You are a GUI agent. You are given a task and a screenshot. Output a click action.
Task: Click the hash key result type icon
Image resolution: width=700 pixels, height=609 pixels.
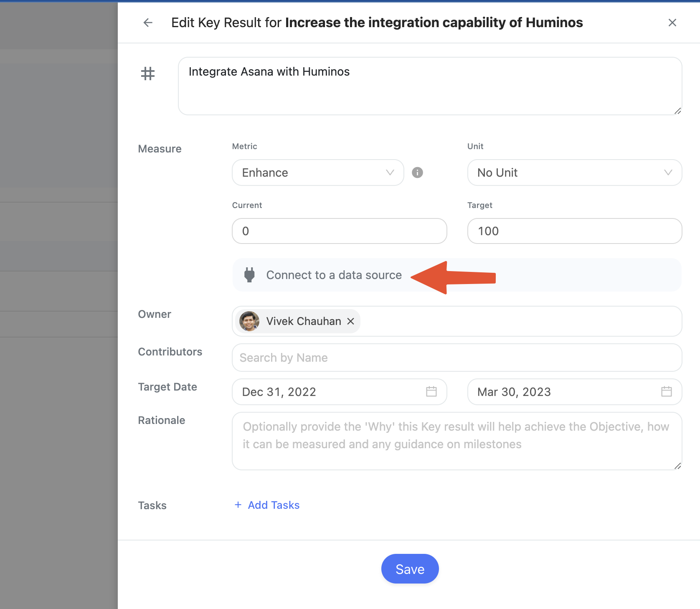(148, 74)
